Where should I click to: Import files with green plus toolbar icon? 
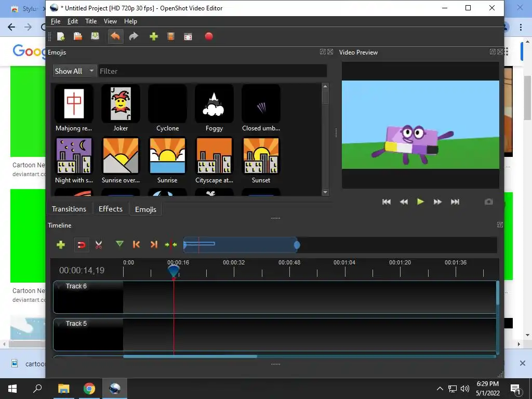click(154, 36)
